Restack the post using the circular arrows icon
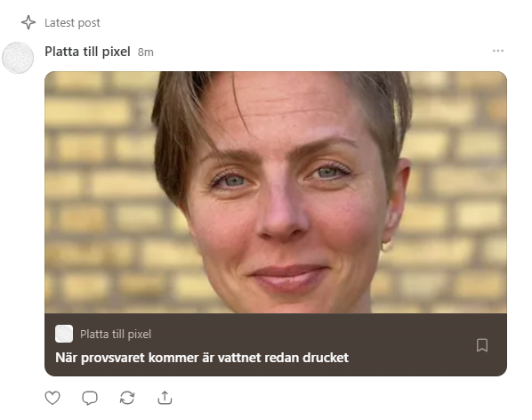Image resolution: width=532 pixels, height=420 pixels. pyautogui.click(x=127, y=398)
